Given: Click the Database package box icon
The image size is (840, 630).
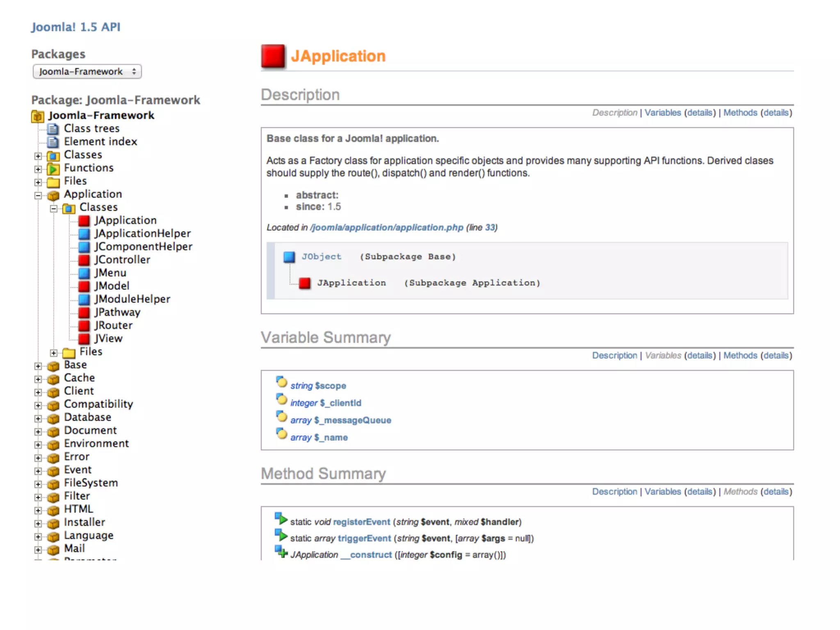Looking at the screenshot, I should click(53, 418).
